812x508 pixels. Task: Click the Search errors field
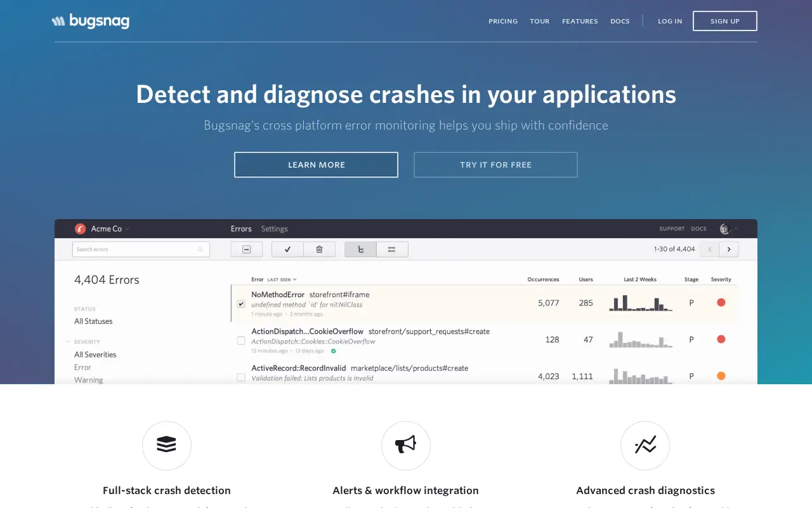tap(141, 250)
